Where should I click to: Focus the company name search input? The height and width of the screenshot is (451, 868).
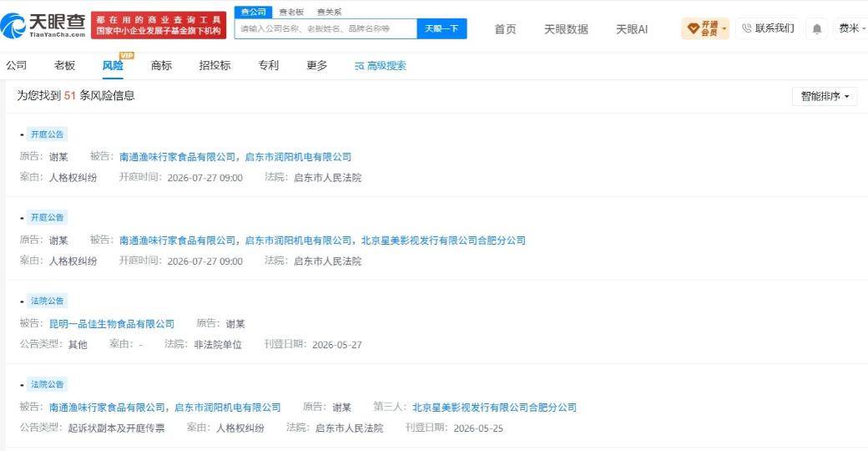(325, 28)
